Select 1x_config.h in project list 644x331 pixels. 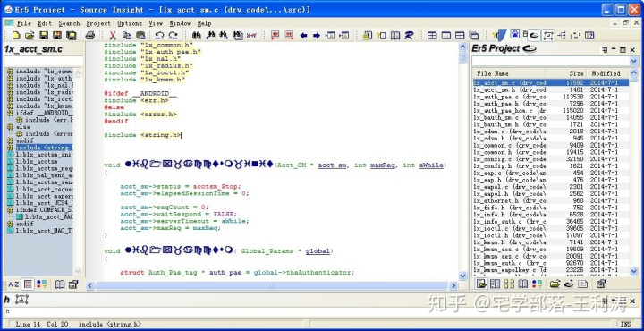pos(551,165)
